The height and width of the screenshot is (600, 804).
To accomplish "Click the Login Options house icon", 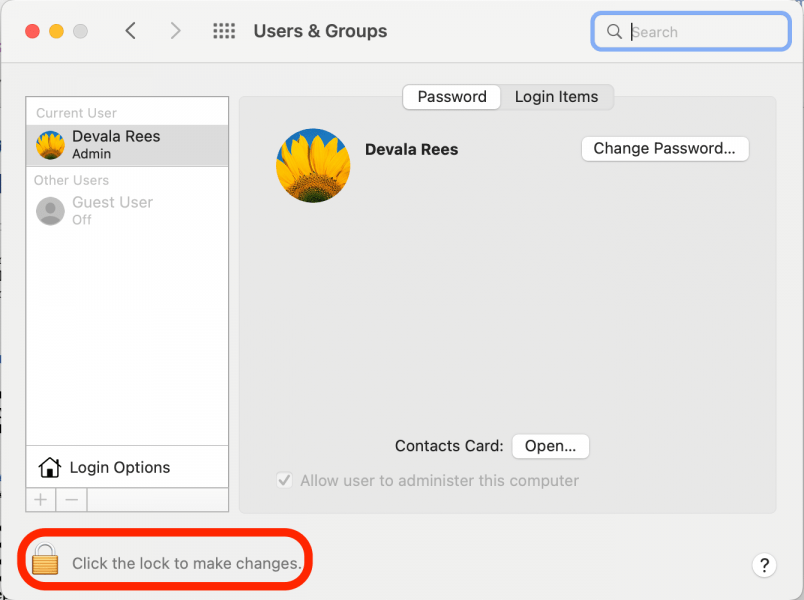I will click(50, 467).
